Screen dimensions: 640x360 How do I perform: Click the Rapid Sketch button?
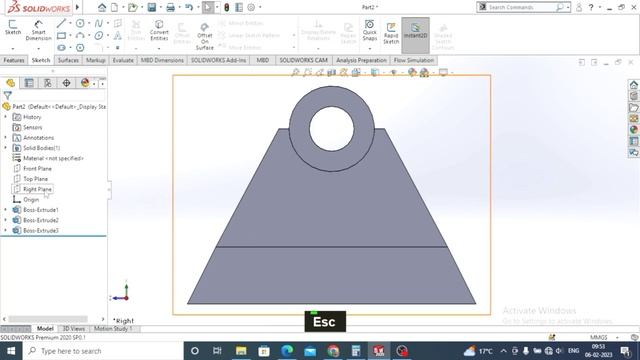(x=391, y=33)
